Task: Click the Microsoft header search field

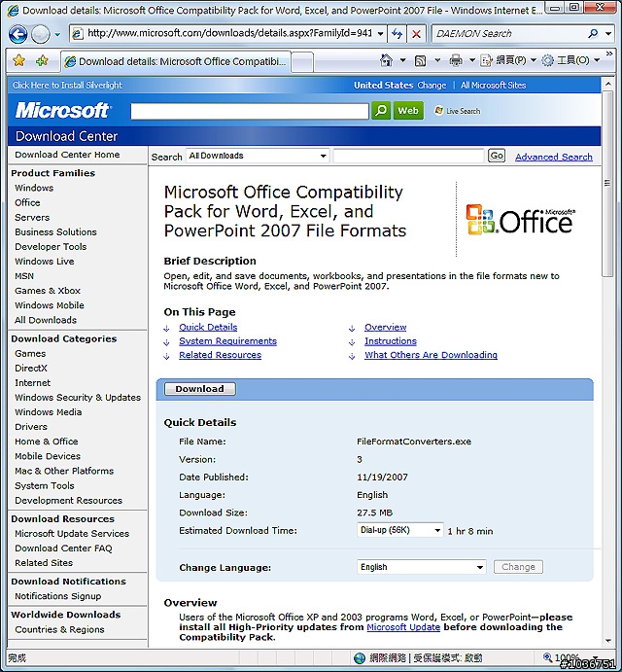Action: click(250, 111)
